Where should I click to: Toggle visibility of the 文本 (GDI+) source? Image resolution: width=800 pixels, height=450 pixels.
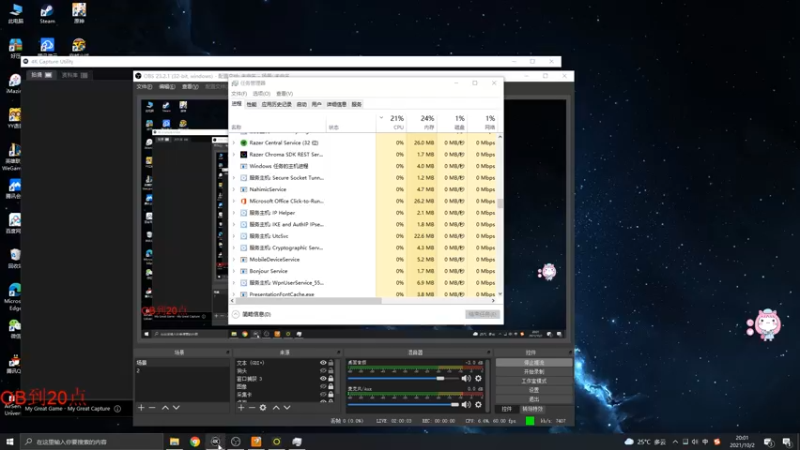tap(323, 363)
